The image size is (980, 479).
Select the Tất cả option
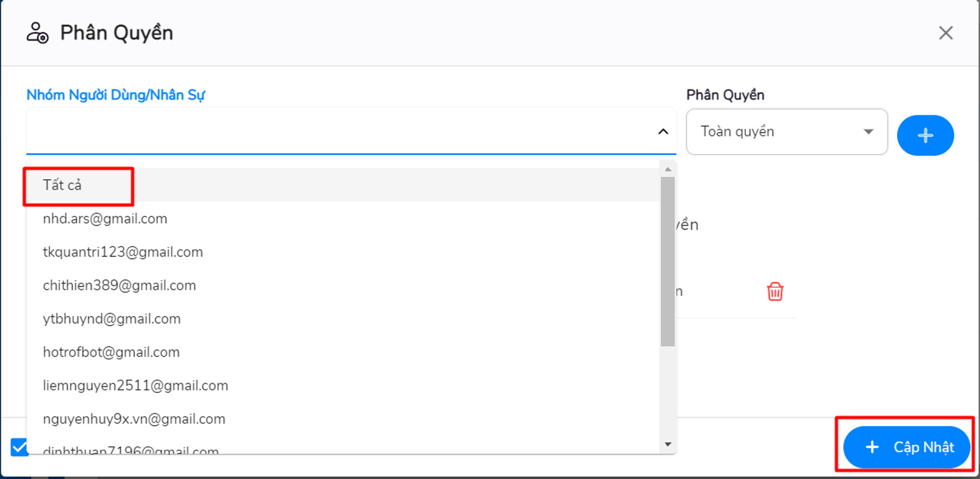(x=62, y=185)
